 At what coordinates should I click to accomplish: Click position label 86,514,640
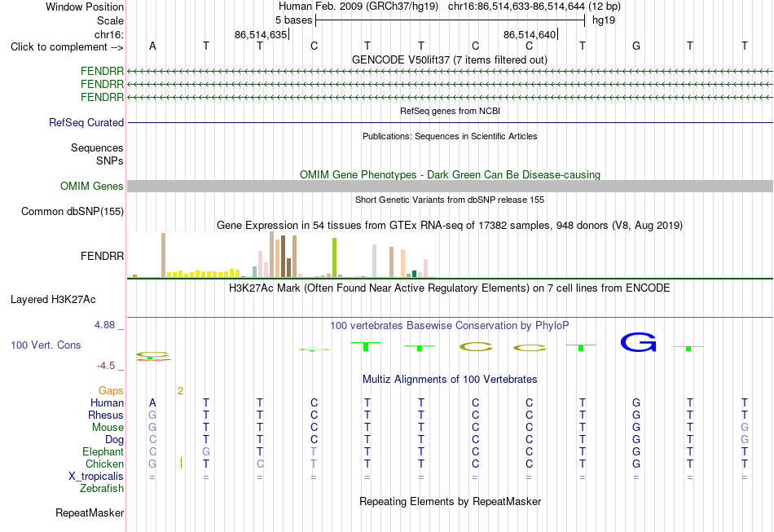pyautogui.click(x=530, y=34)
